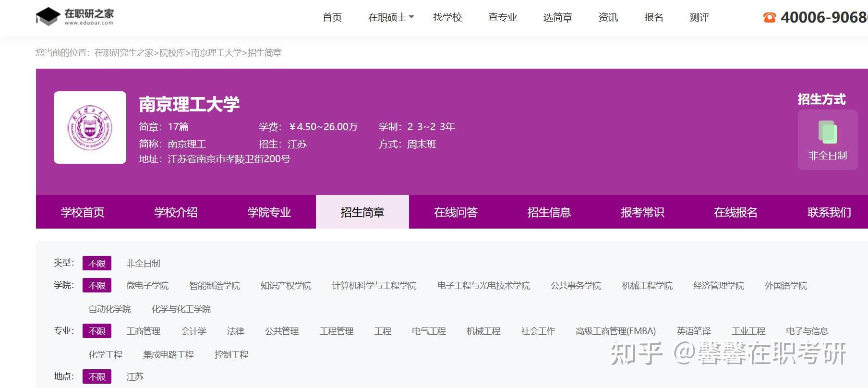Viewport: 868px width, 388px height.
Task: Filter major by 集成电路工程
Action: 168,354
